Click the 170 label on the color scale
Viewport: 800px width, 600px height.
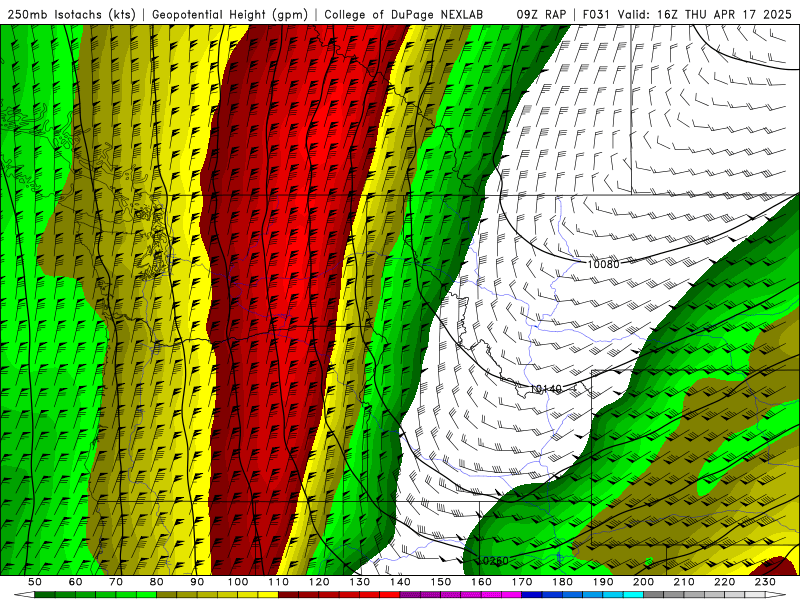tap(522, 582)
